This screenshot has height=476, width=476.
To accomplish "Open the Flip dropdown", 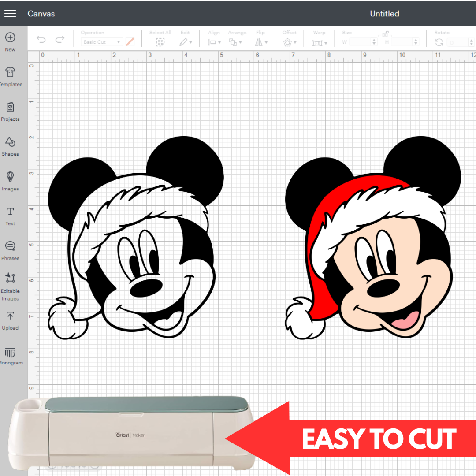I will pos(261,42).
